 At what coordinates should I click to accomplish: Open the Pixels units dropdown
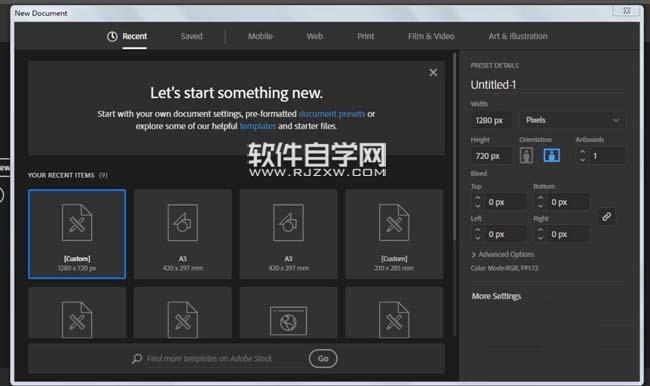572,120
